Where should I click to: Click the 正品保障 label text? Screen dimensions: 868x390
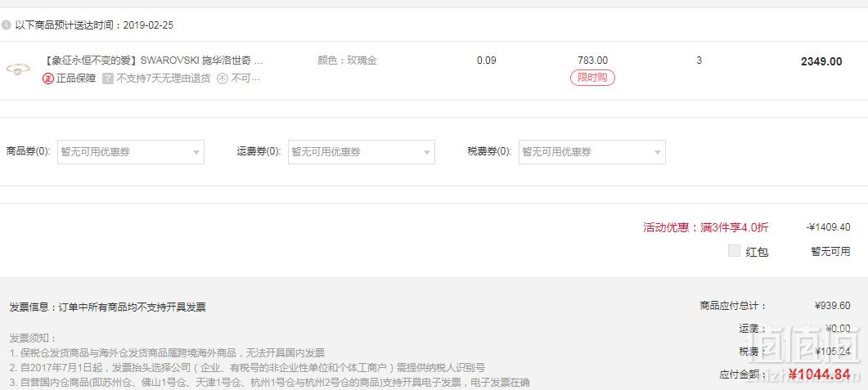click(x=76, y=78)
